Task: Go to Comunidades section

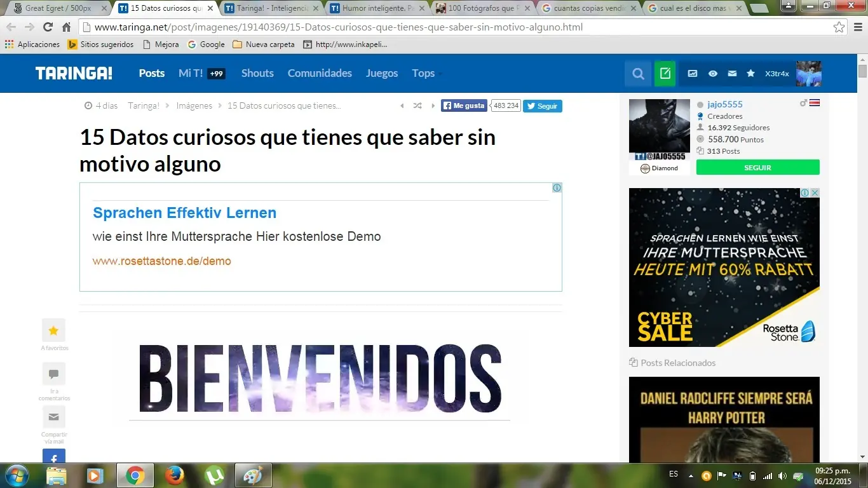Action: pyautogui.click(x=320, y=73)
